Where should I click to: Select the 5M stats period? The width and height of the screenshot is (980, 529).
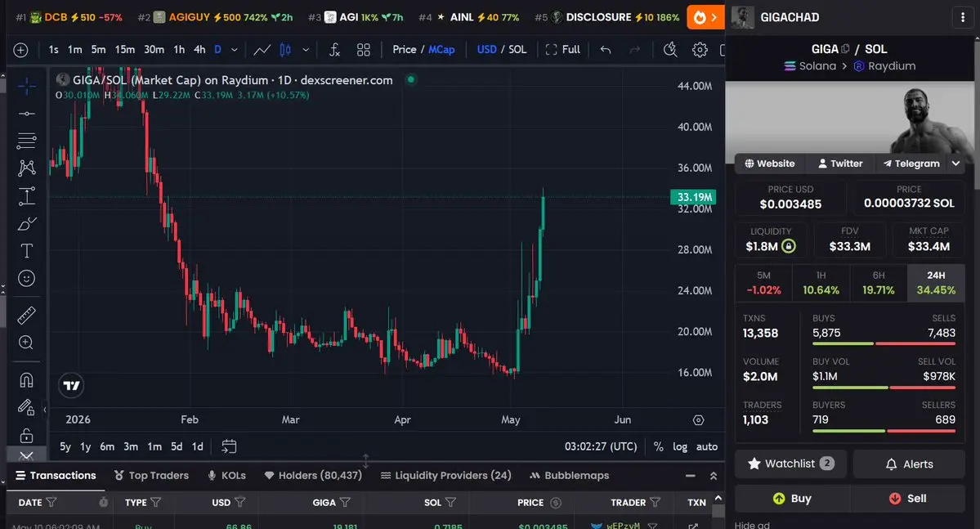point(763,283)
